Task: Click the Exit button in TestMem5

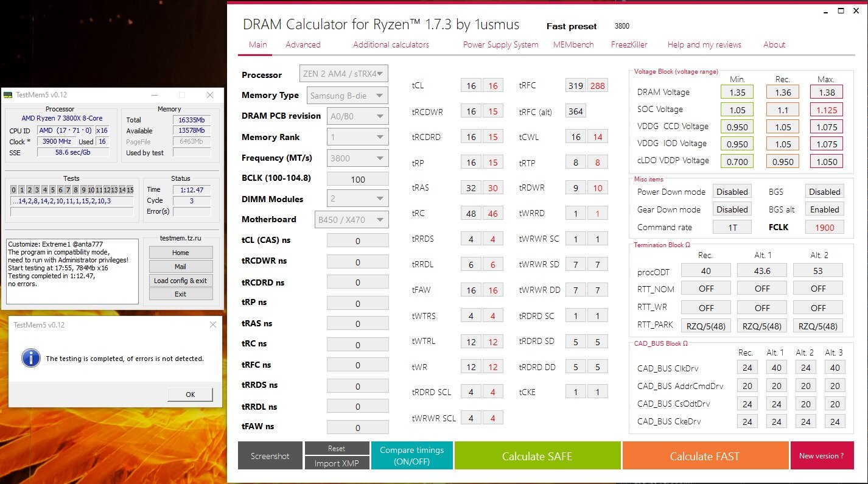Action: pos(181,294)
